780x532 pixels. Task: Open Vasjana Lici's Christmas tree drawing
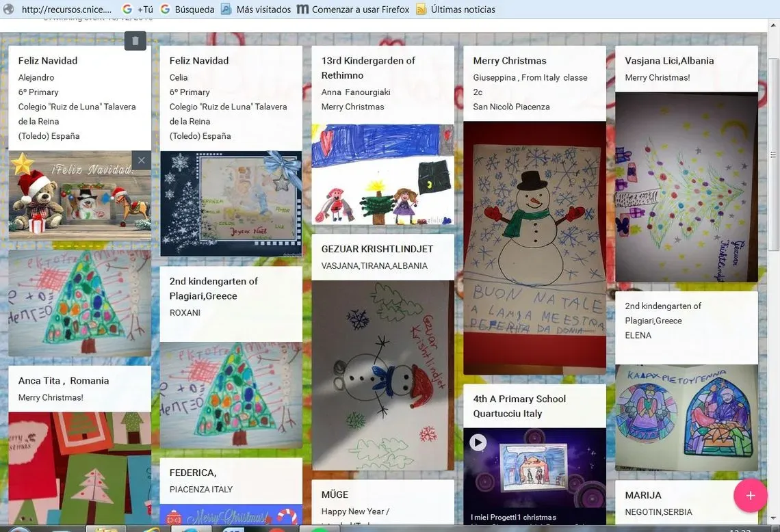686,187
